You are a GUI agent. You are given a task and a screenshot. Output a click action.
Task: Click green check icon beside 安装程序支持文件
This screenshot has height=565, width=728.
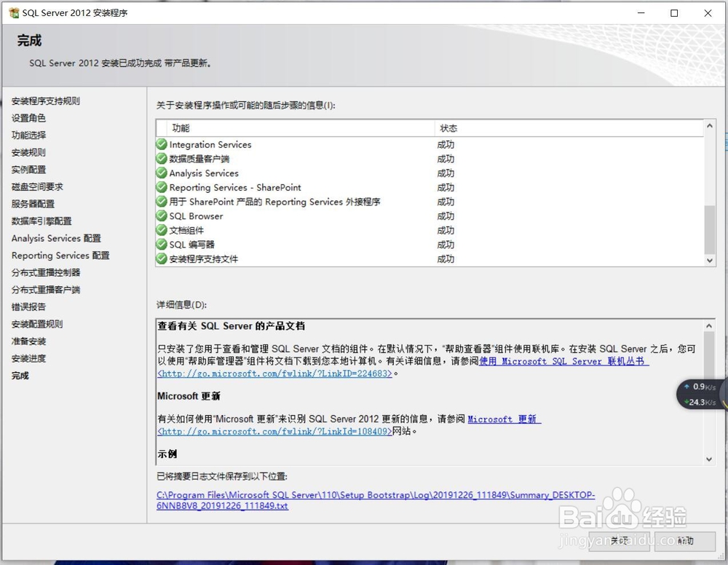tap(162, 258)
